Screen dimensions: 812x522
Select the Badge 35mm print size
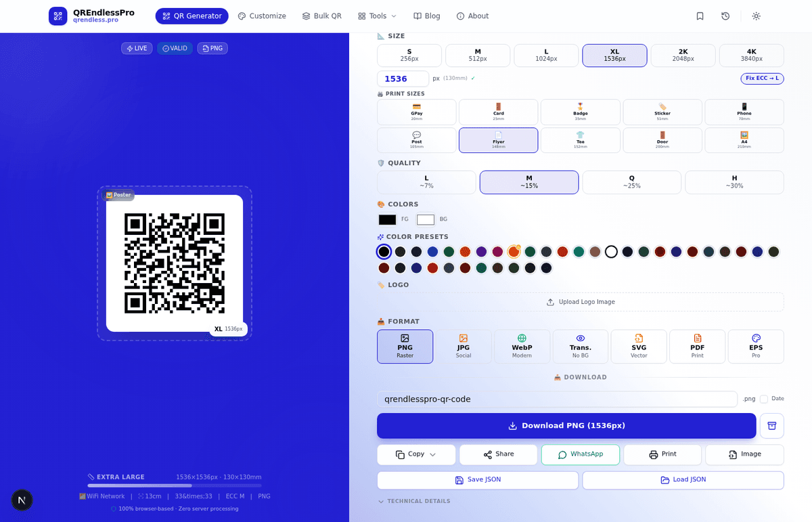(581, 112)
